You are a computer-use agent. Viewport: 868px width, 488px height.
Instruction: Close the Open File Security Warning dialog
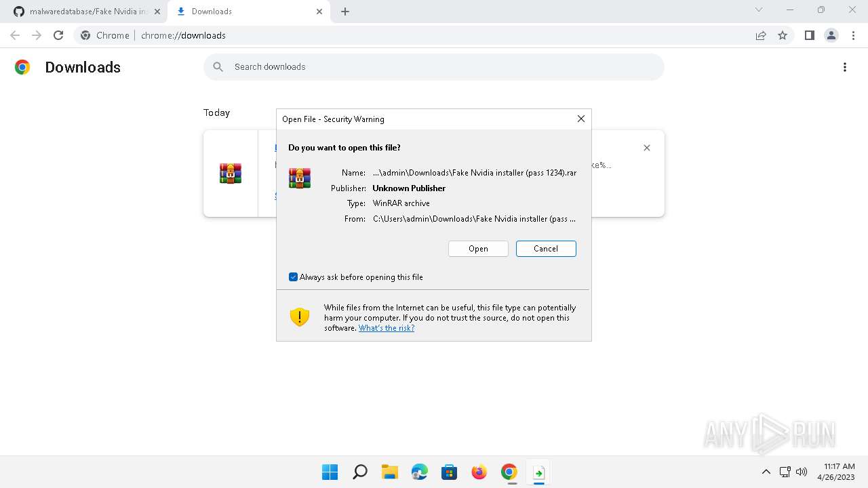pyautogui.click(x=580, y=119)
